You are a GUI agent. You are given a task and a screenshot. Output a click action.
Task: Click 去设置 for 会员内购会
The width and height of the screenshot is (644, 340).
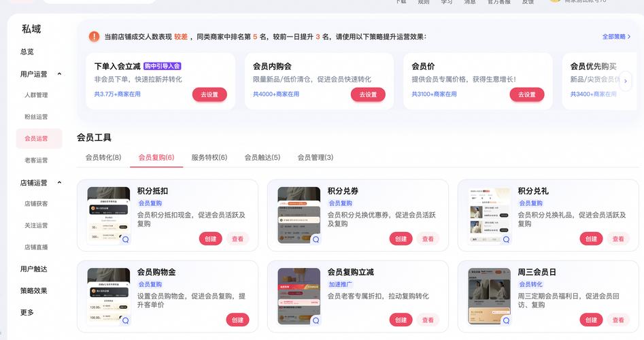pyautogui.click(x=368, y=95)
